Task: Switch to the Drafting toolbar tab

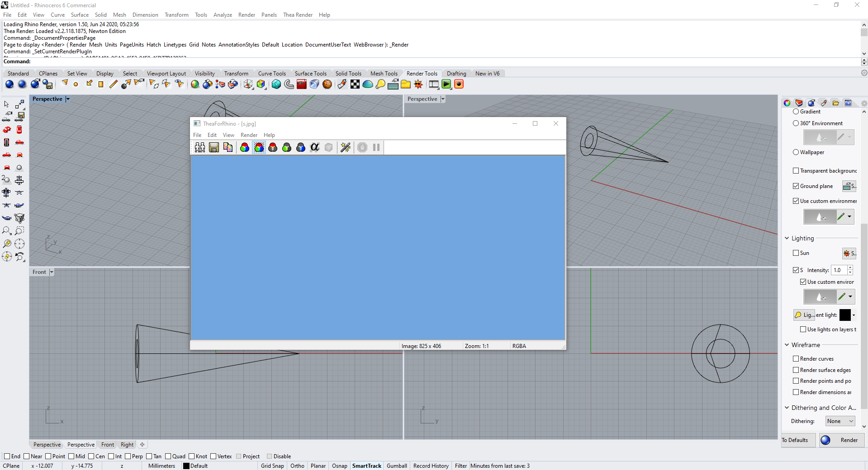Action: click(x=456, y=74)
